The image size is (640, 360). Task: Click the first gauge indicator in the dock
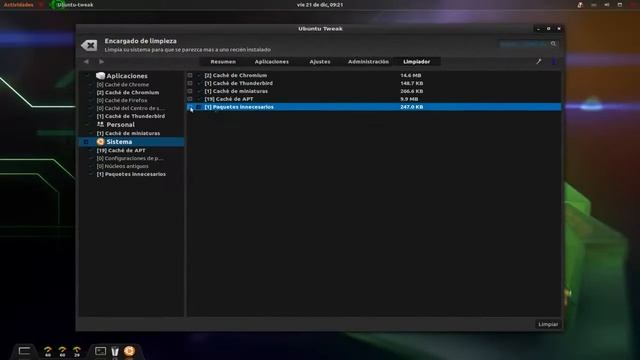coord(48,351)
